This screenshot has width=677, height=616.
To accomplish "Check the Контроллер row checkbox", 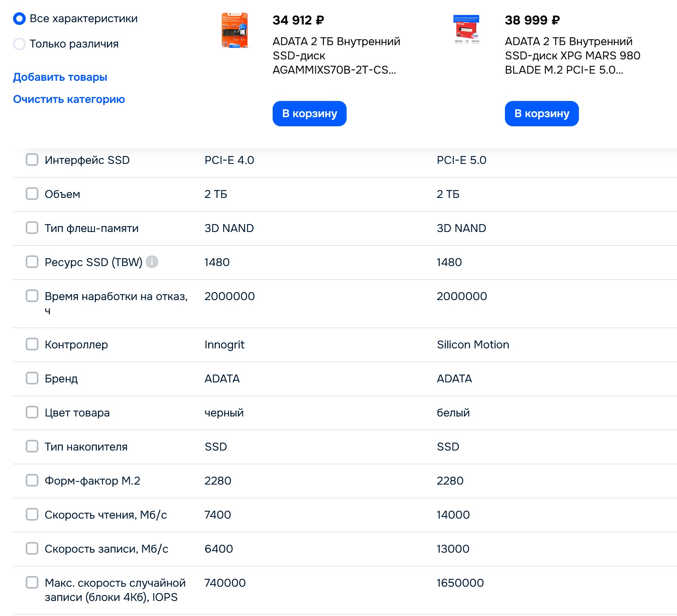I will click(32, 344).
